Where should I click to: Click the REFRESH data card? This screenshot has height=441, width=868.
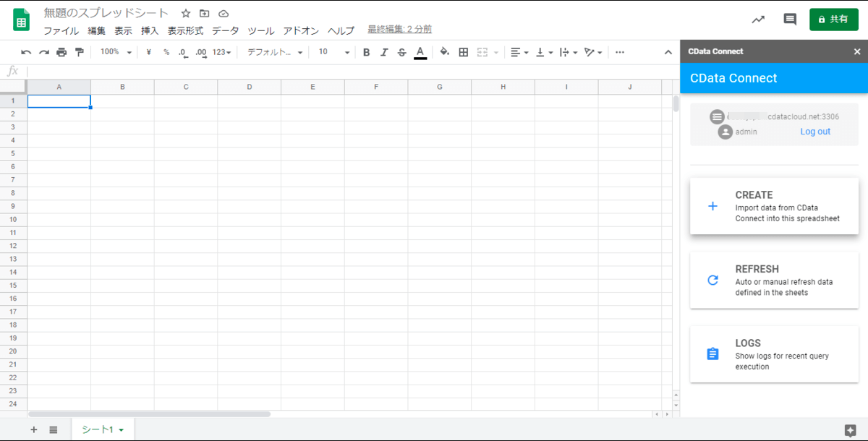tap(774, 281)
